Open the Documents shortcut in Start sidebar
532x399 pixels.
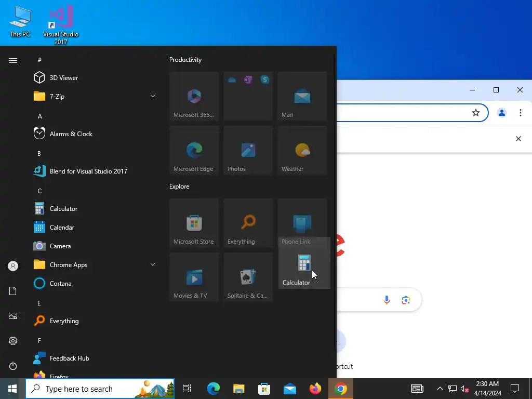(x=13, y=291)
